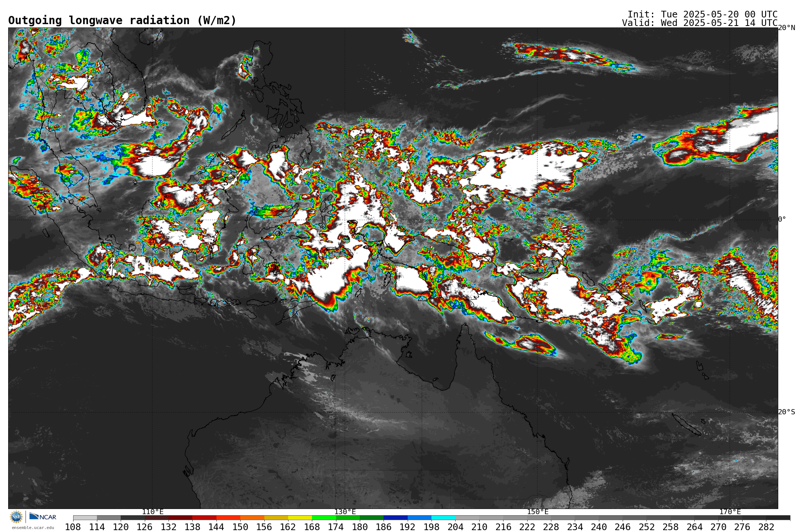Click the colorbar tick value 132

click(x=169, y=527)
